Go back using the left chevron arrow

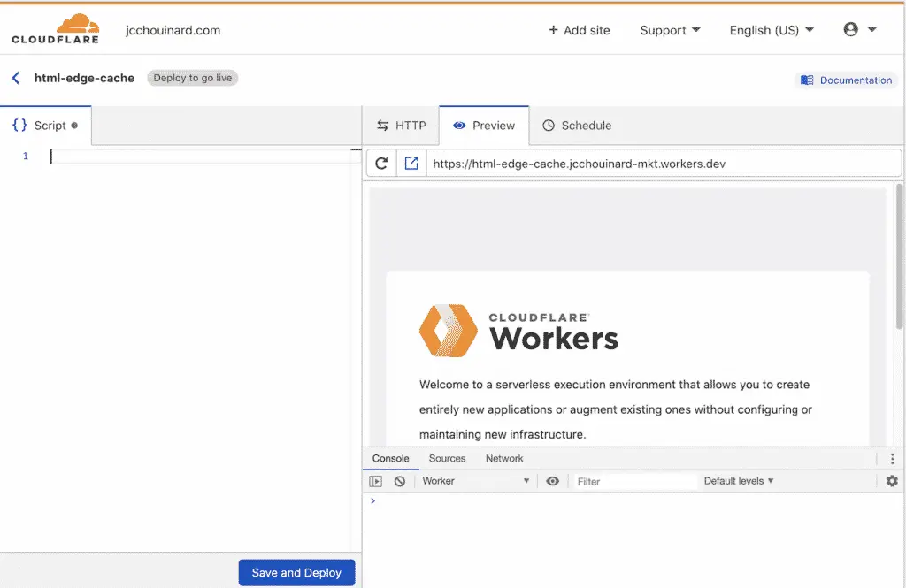pyautogui.click(x=16, y=78)
